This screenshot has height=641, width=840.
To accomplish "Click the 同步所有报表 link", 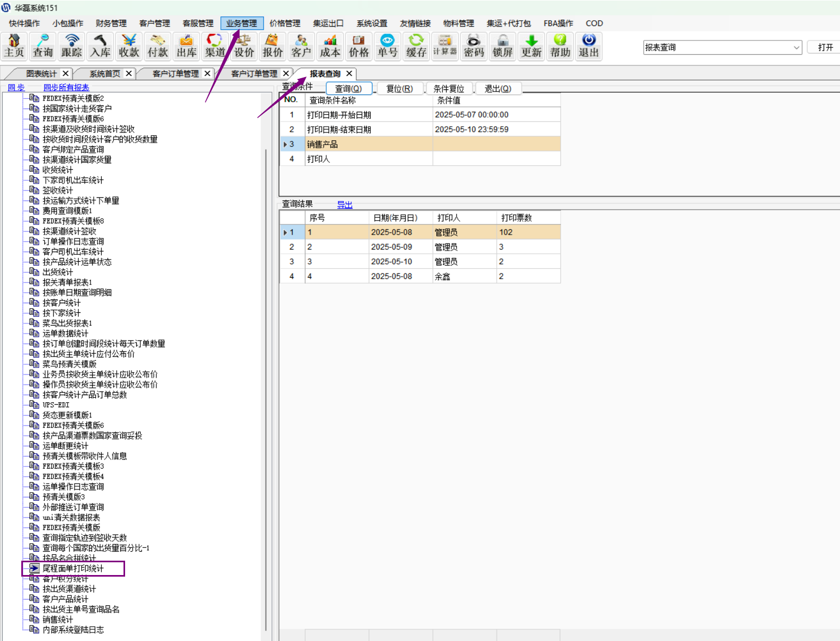I will (66, 87).
